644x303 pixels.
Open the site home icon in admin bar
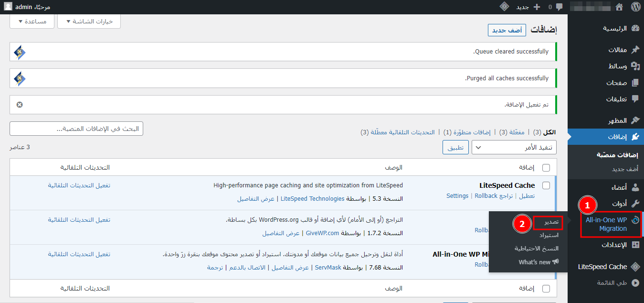pos(619,7)
